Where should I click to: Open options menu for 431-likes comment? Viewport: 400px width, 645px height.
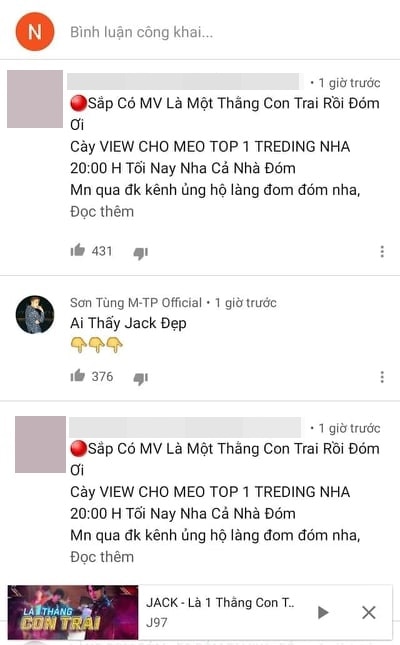click(382, 251)
